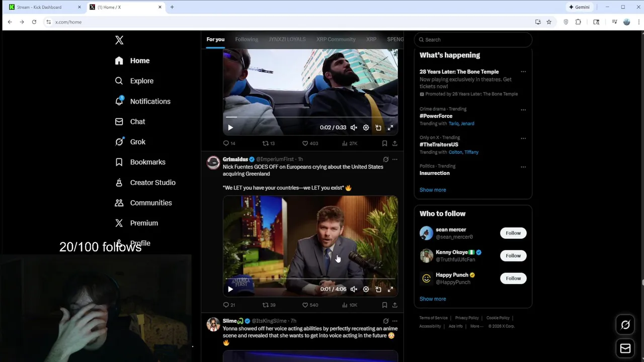The width and height of the screenshot is (644, 362).
Task: Open Explore in the sidebar
Action: (134, 81)
